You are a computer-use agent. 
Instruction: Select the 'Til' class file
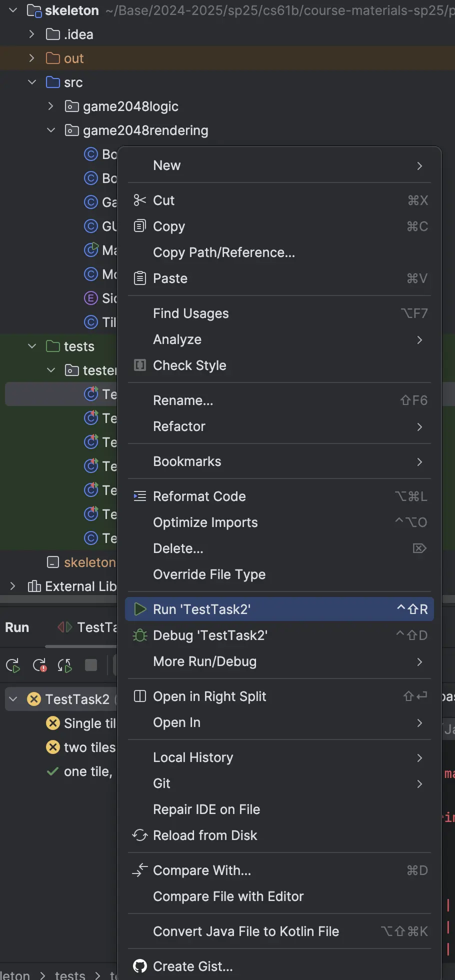100,322
